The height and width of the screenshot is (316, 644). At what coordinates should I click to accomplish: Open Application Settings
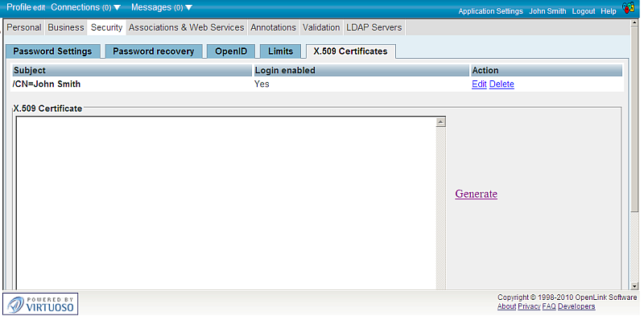490,11
